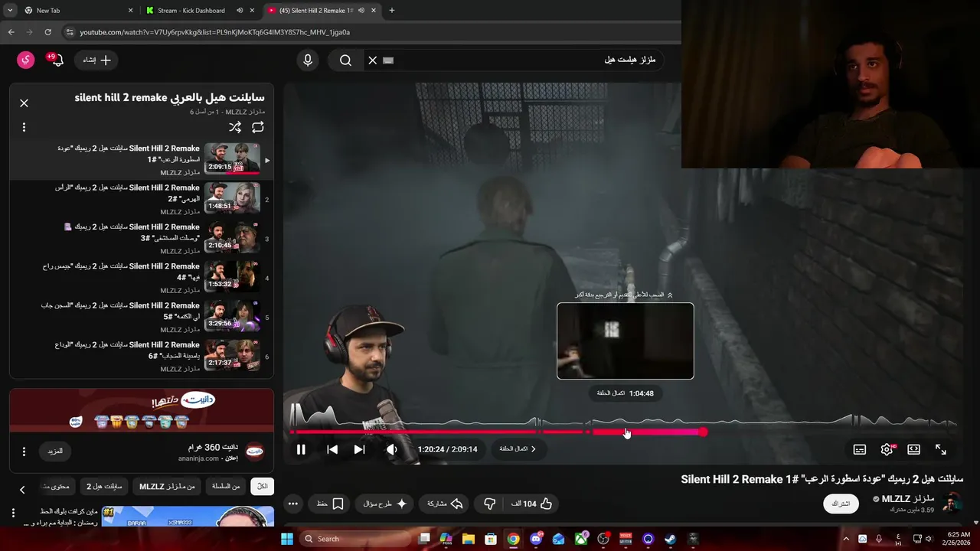Skip to the next video in the playlist

click(x=359, y=449)
